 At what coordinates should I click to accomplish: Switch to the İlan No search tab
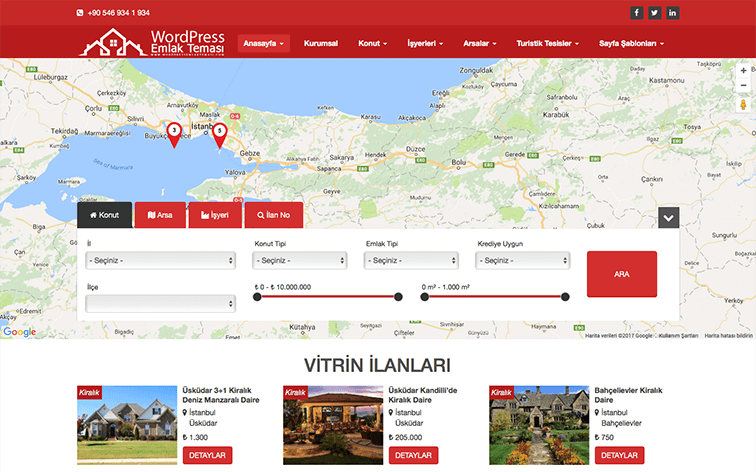(274, 215)
